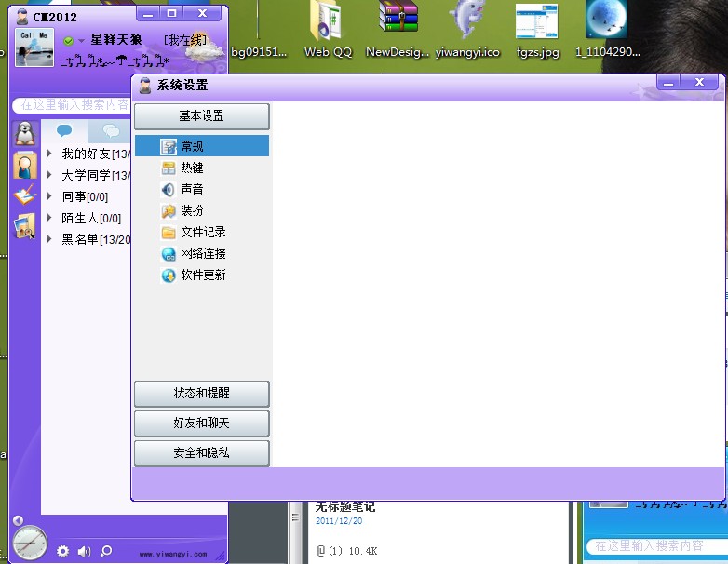
Task: Click the notepad with pencil sidebar icon
Action: click(24, 195)
